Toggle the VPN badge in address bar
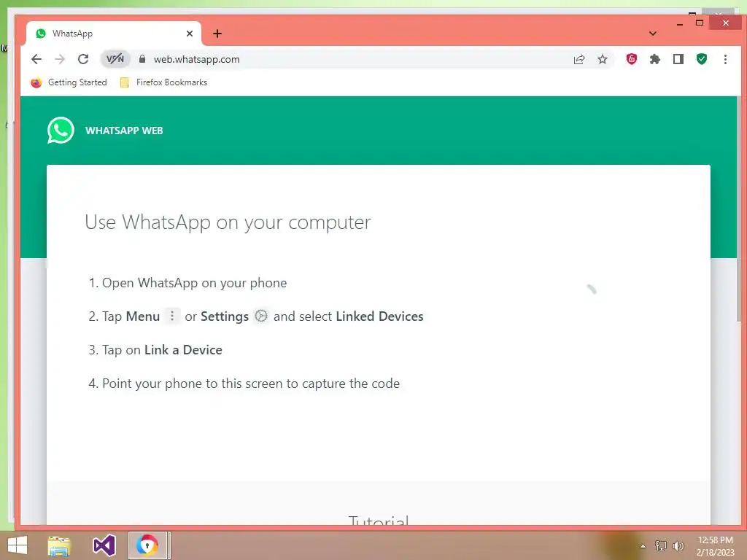This screenshot has height=560, width=747. [x=115, y=59]
